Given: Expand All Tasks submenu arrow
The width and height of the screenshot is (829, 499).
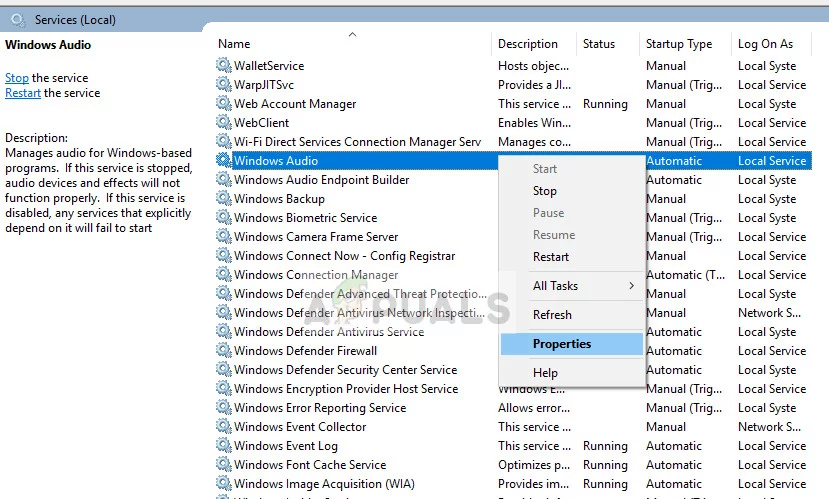Looking at the screenshot, I should coord(631,285).
